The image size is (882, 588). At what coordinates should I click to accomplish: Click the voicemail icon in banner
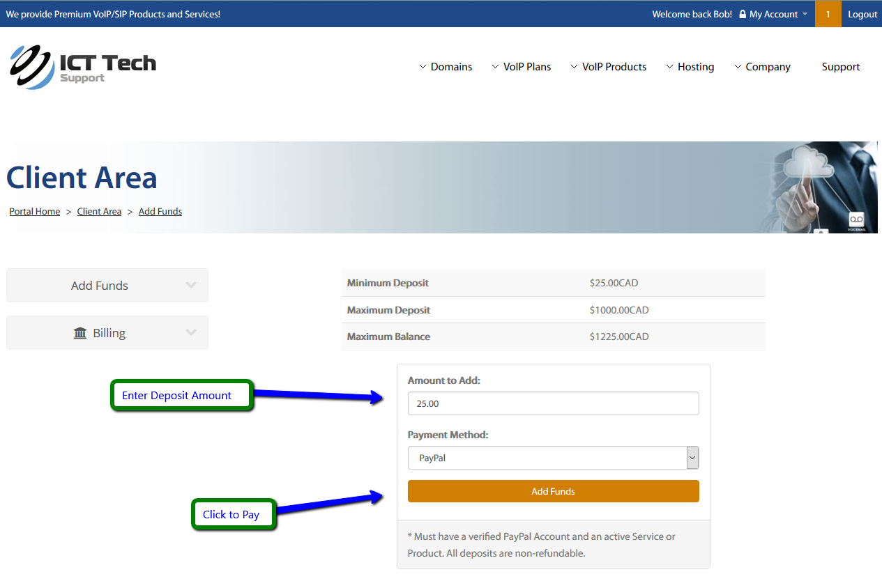point(856,221)
